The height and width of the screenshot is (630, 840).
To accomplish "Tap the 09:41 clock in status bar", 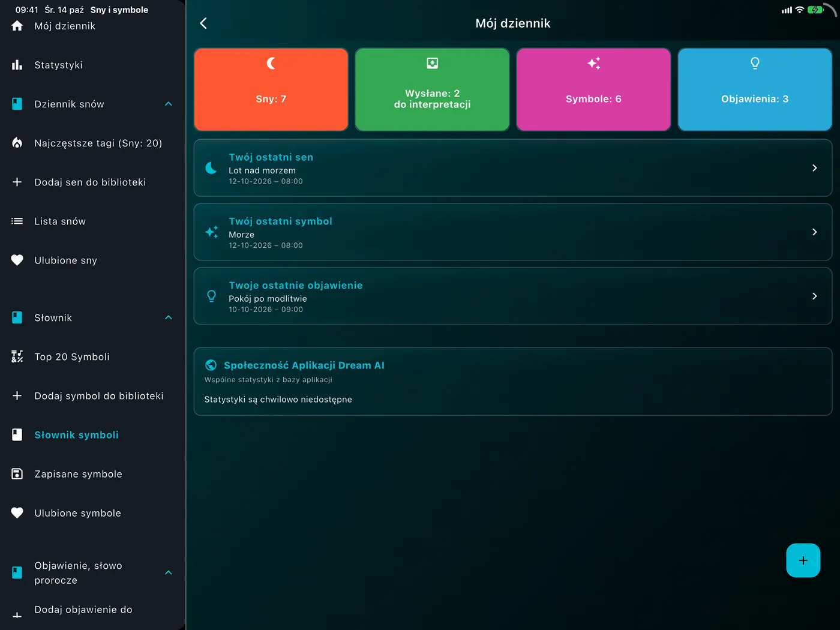I will [x=26, y=10].
